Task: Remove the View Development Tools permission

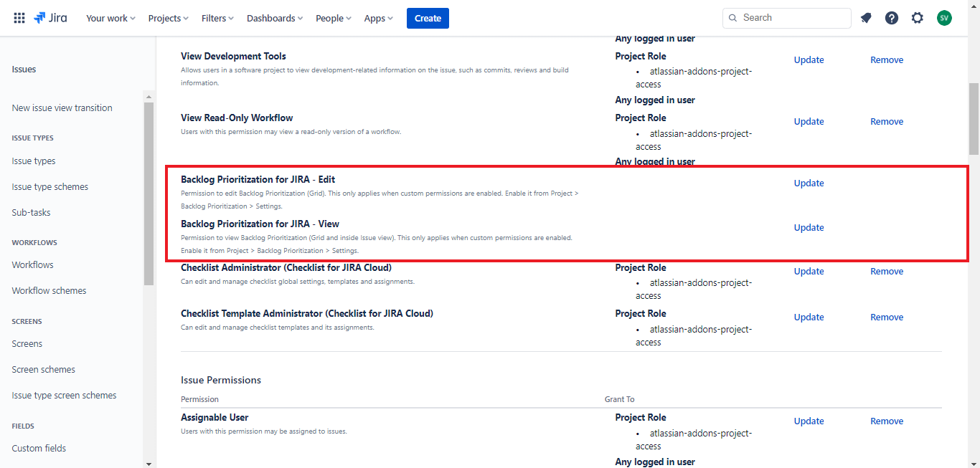Action: tap(887, 59)
